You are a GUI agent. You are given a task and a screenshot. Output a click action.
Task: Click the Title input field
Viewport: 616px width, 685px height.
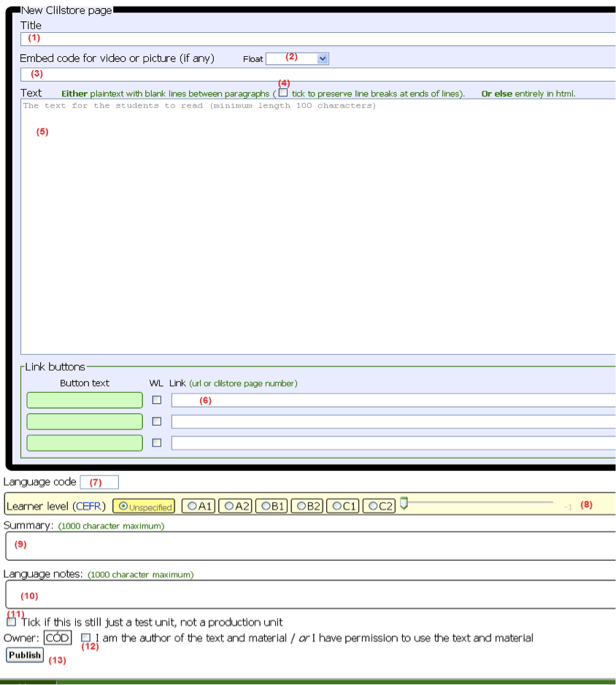pos(318,39)
